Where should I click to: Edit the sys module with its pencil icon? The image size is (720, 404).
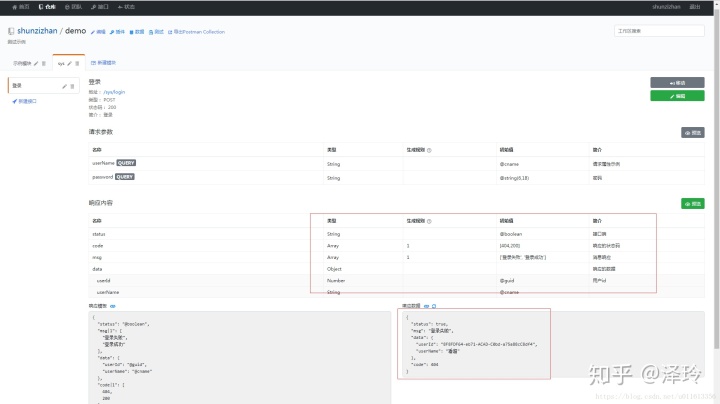pyautogui.click(x=69, y=63)
